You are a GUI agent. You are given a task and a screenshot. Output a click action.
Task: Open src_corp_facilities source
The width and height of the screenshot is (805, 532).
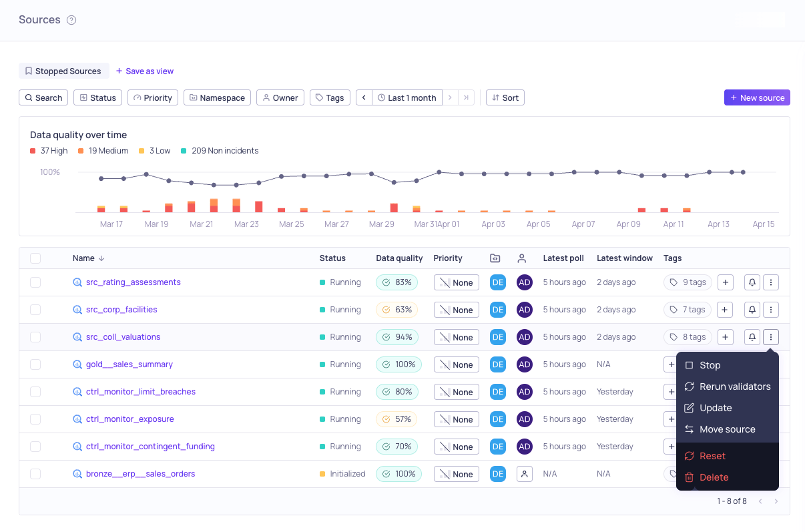click(x=121, y=310)
